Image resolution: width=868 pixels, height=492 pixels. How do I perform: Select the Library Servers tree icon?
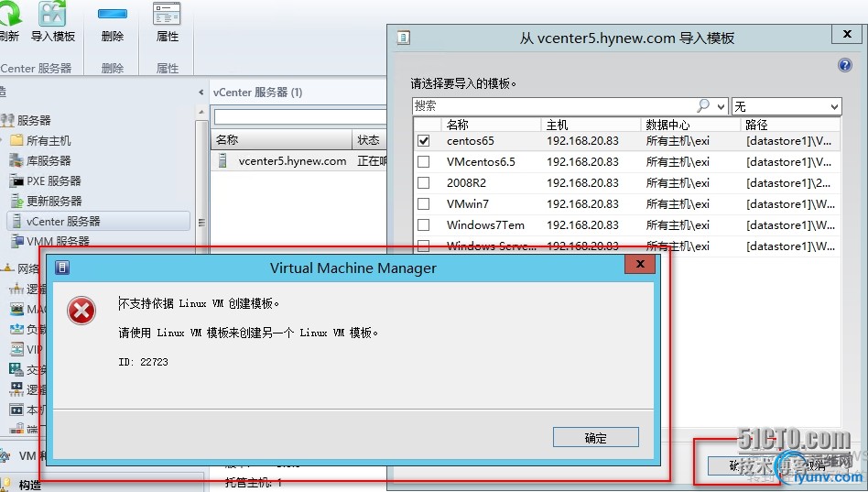16,160
